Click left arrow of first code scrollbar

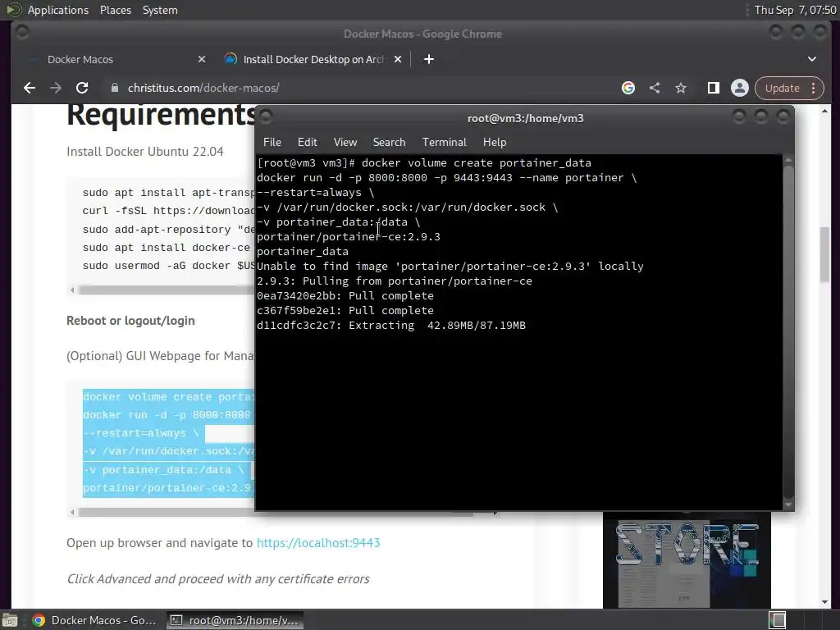[x=72, y=290]
